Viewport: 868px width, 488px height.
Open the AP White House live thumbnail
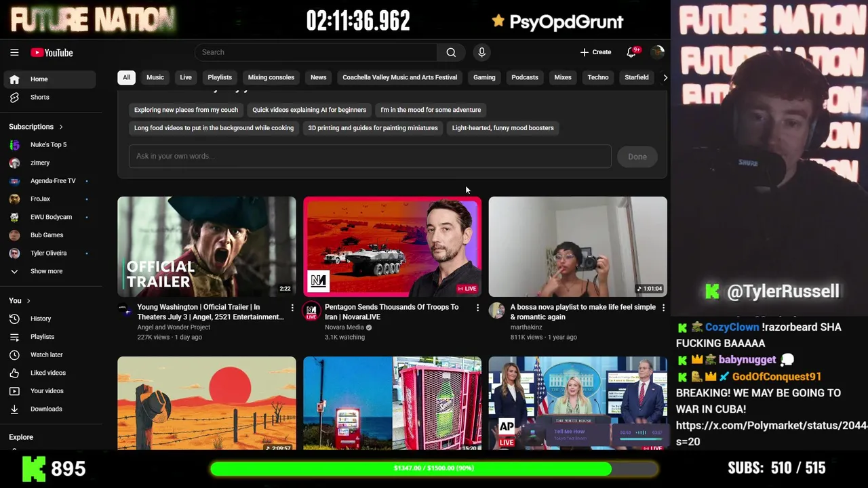[x=578, y=403]
